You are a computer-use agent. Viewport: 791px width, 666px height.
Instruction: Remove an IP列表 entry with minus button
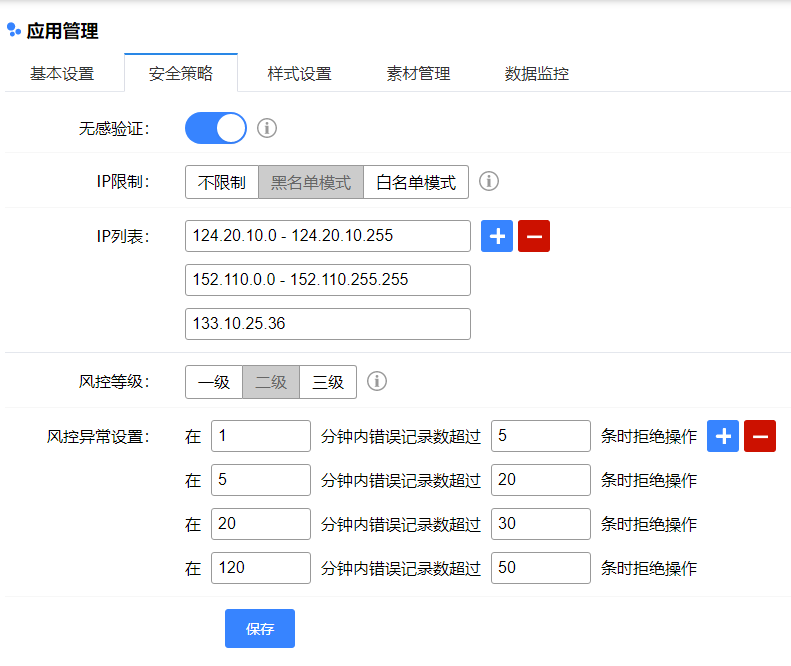pos(534,236)
